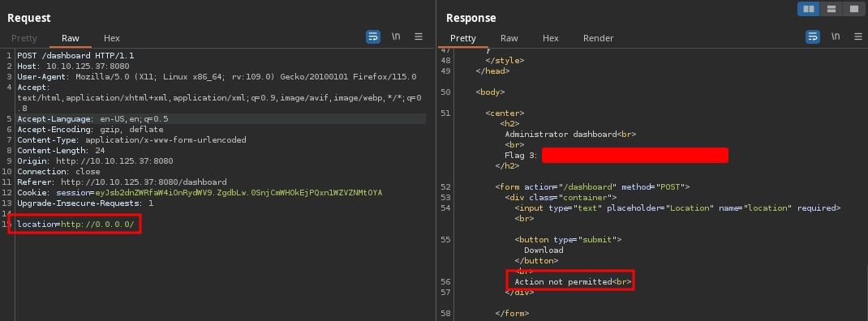Select side-by-side split layout icon
Image resolution: width=868 pixels, height=321 pixels.
pos(808,9)
